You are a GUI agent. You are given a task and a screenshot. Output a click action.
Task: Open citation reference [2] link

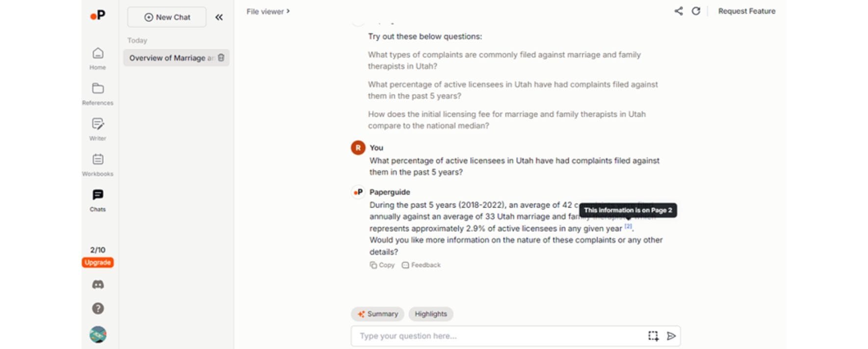pyautogui.click(x=628, y=227)
